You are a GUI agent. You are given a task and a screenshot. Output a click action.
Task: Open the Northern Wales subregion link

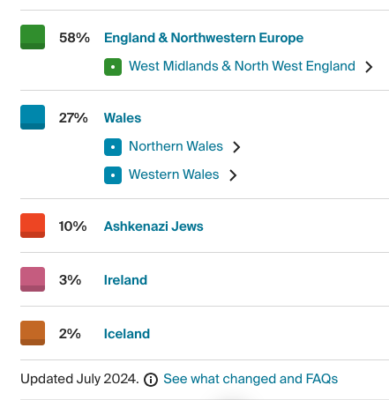point(176,146)
